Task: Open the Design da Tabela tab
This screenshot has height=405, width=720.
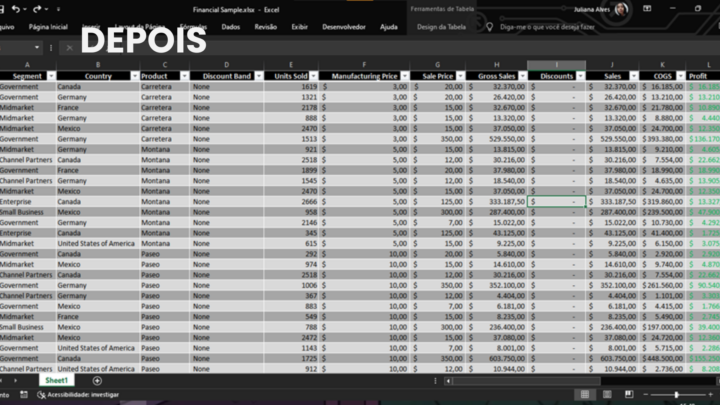Action: click(x=441, y=27)
